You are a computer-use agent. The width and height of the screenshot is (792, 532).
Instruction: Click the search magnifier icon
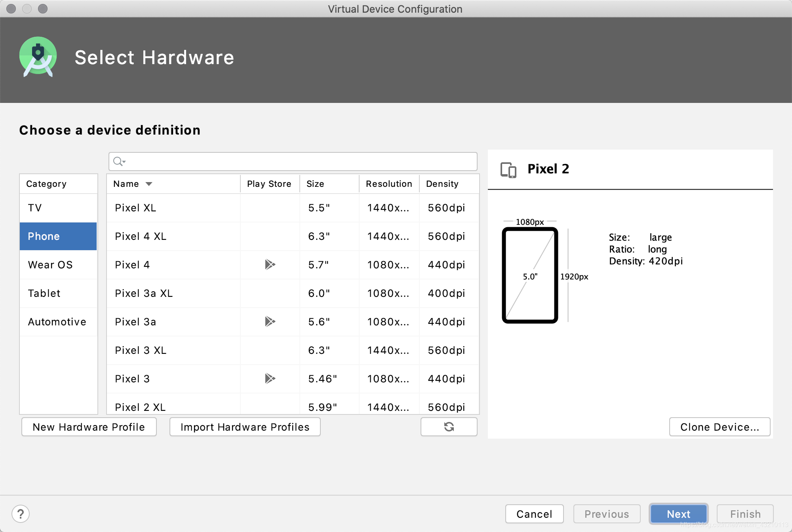119,161
